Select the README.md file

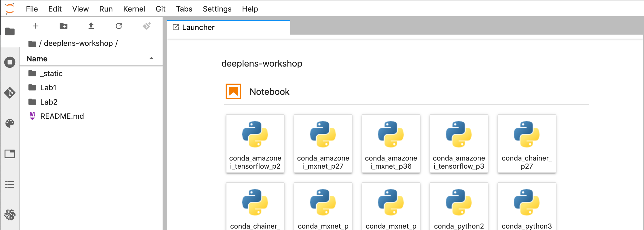click(x=91, y=116)
